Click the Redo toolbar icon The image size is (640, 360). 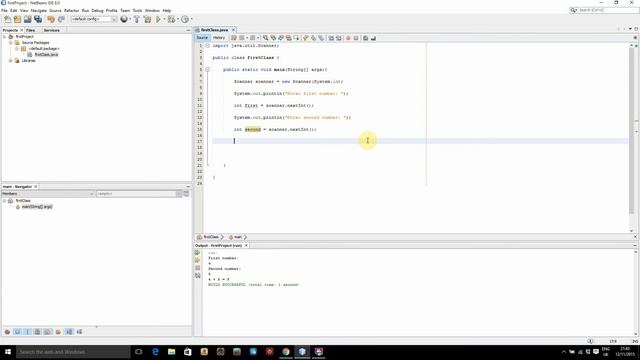tap(61, 19)
